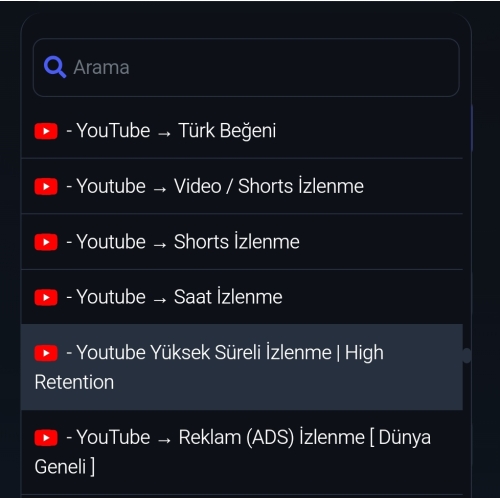Click the round handle beside the highlighted row

[x=467, y=356]
